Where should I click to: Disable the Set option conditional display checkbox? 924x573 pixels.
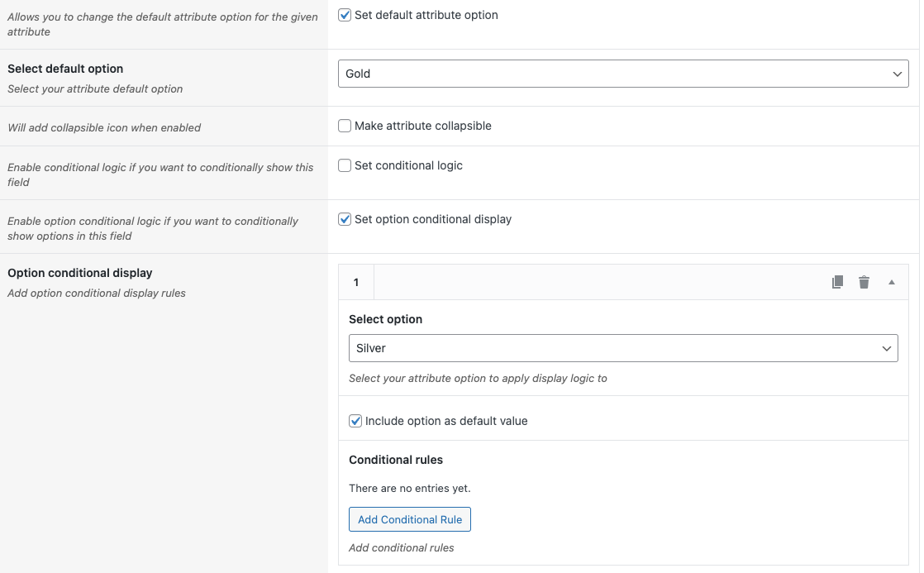click(345, 219)
